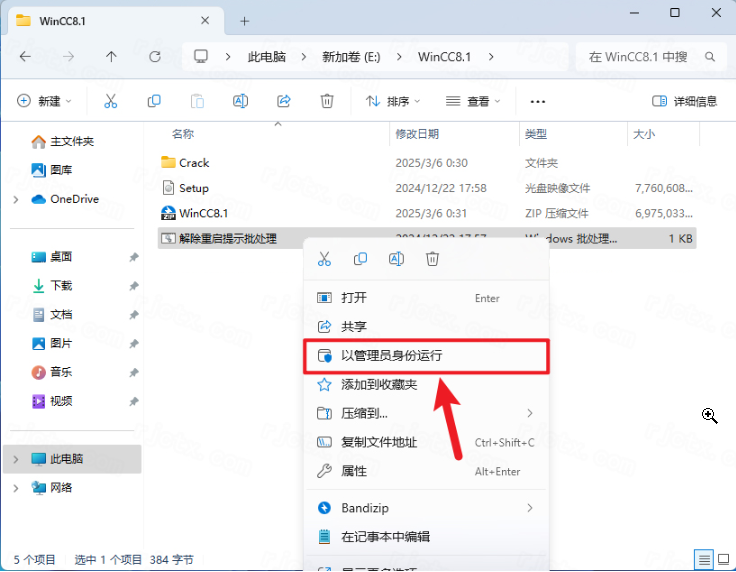Viewport: 736px width, 572px height.
Task: Choose 属性 in the context menu
Action: [426, 471]
